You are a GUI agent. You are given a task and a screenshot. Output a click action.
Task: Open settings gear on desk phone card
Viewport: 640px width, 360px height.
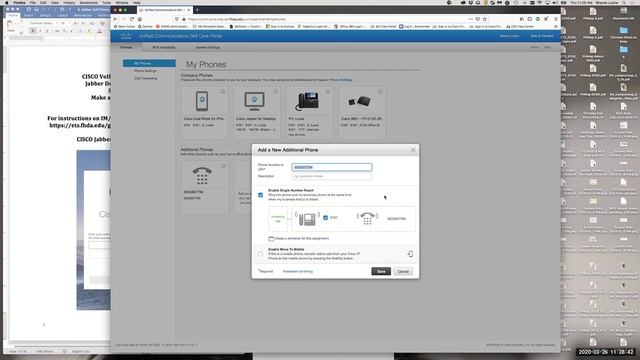click(x=328, y=91)
